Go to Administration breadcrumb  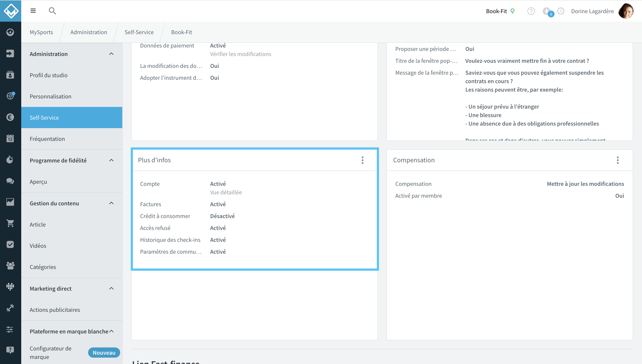89,32
